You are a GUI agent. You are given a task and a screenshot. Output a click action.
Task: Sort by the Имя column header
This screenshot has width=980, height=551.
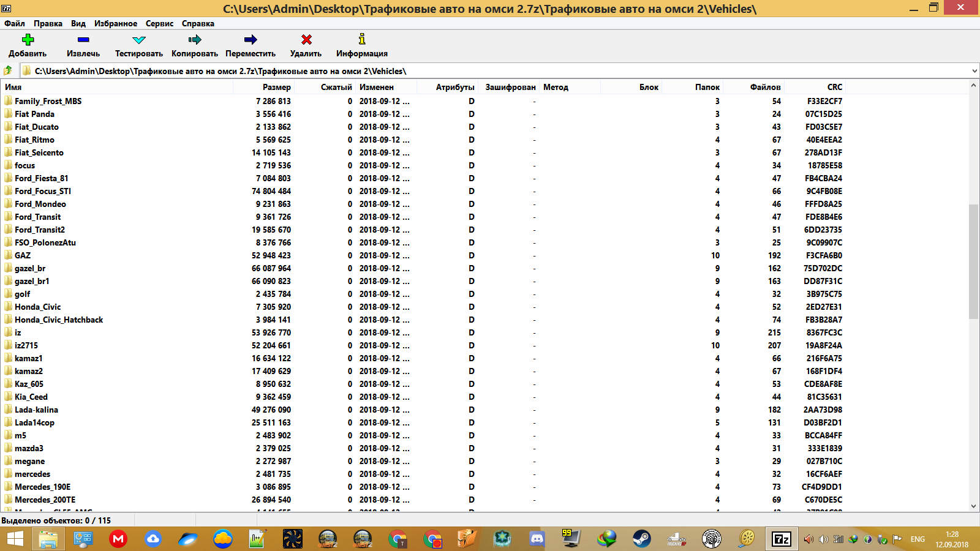tap(116, 87)
